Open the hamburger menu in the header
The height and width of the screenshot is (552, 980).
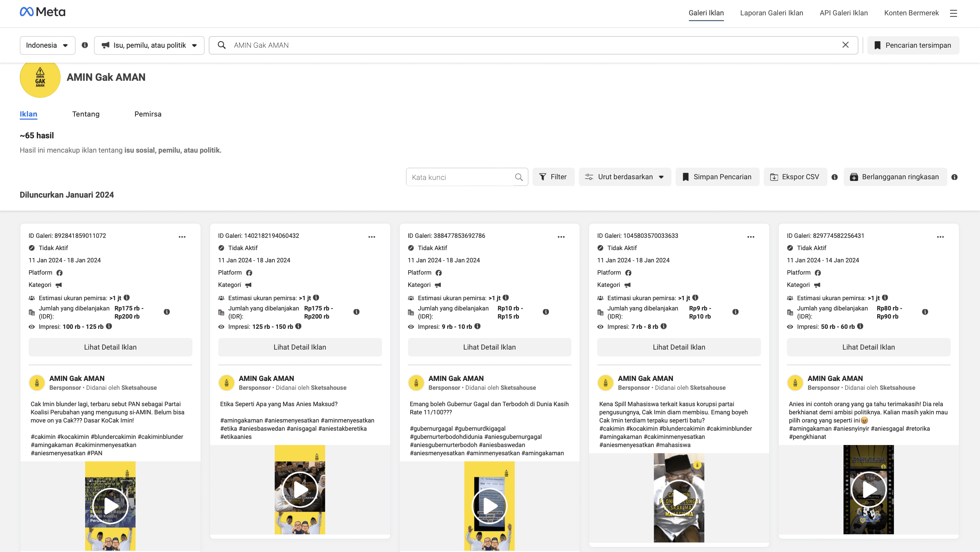coord(953,13)
